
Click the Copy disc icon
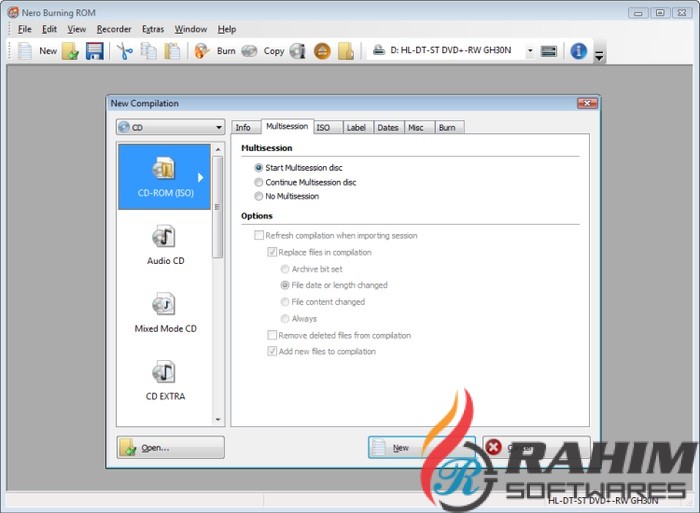click(x=250, y=51)
